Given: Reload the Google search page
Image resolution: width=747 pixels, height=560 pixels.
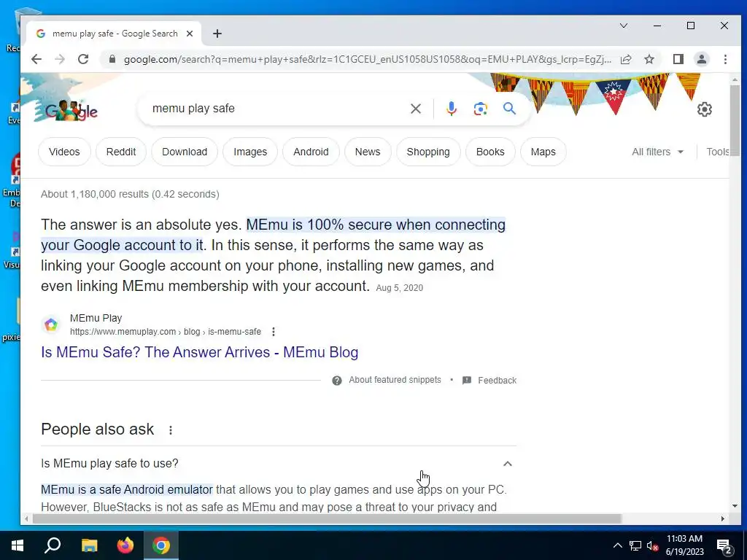Looking at the screenshot, I should pyautogui.click(x=83, y=59).
